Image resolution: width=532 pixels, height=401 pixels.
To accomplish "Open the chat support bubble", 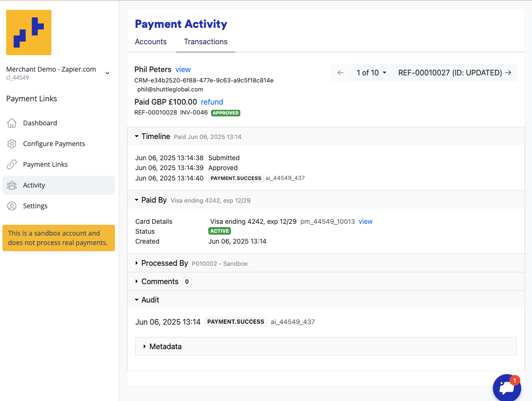I will (507, 388).
